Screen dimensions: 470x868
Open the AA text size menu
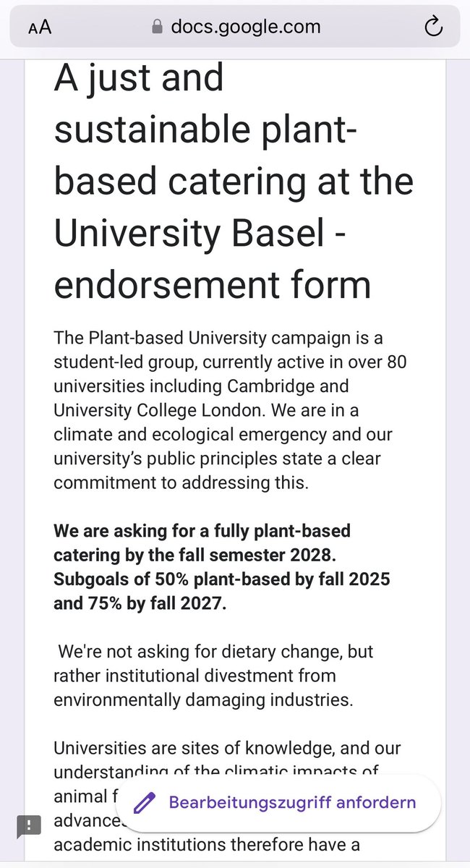pos(40,27)
